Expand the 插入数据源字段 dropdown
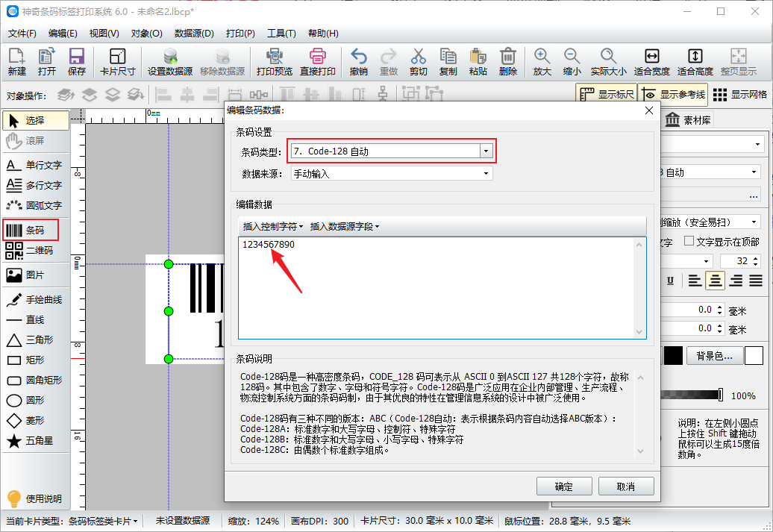Screen dimensions: 773x532 click(x=345, y=226)
